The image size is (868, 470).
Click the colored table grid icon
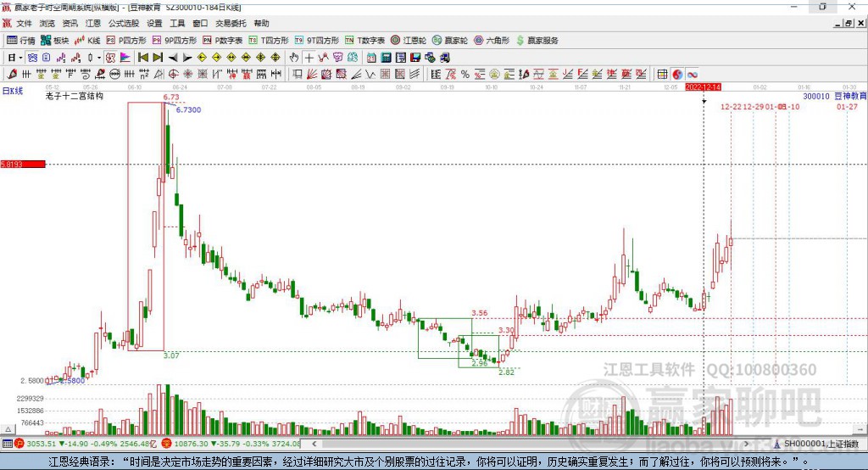click(x=662, y=75)
